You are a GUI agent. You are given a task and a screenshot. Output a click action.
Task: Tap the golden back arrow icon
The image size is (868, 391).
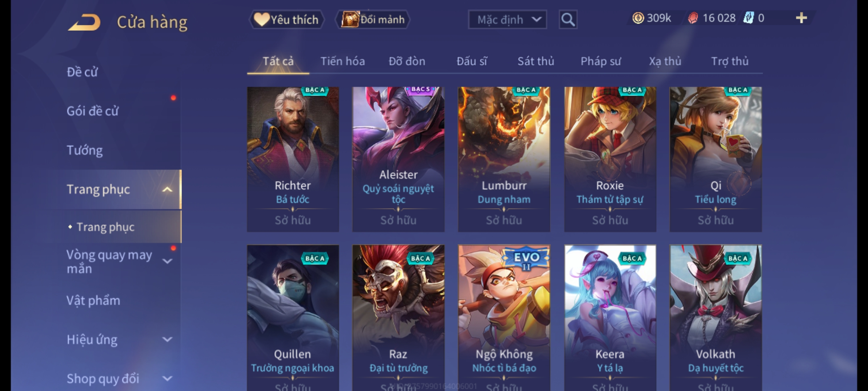click(84, 22)
